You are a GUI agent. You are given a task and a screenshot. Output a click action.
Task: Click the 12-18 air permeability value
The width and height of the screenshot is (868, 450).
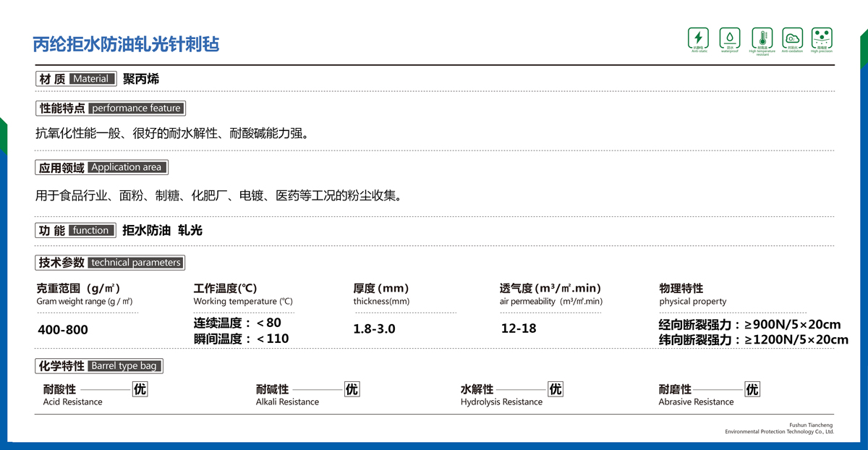coord(519,328)
